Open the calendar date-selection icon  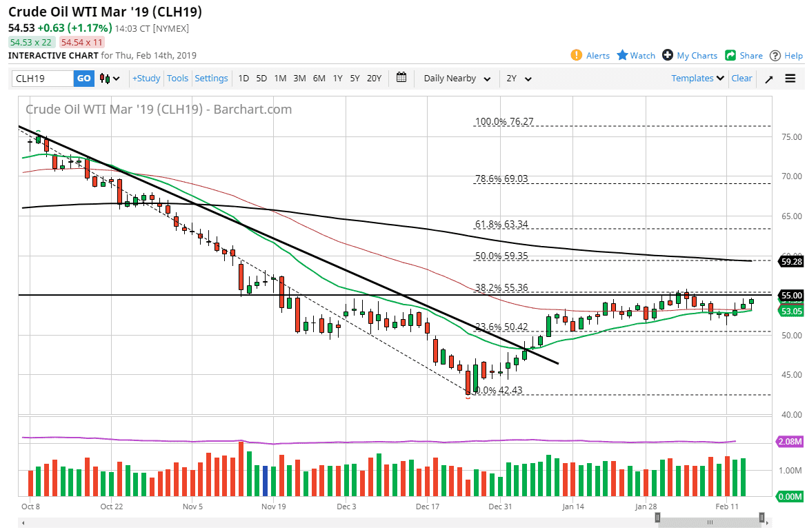[x=401, y=78]
